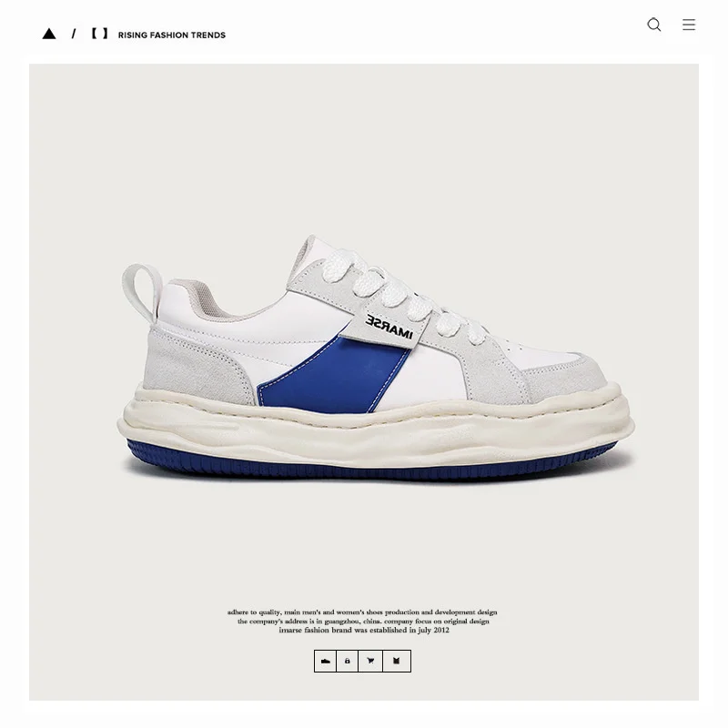The image size is (728, 728).
Task: Click the cream wavy midsole of the sneaker
Action: 375,425
